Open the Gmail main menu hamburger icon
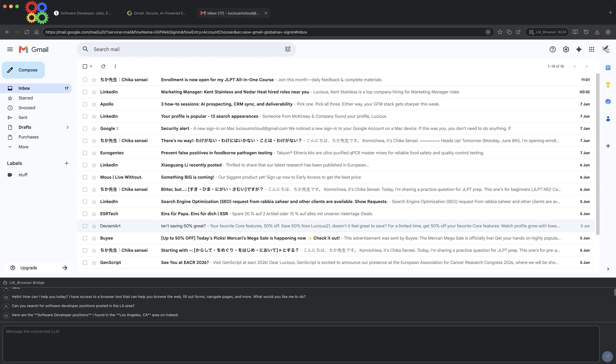This screenshot has width=616, height=364. [10, 50]
